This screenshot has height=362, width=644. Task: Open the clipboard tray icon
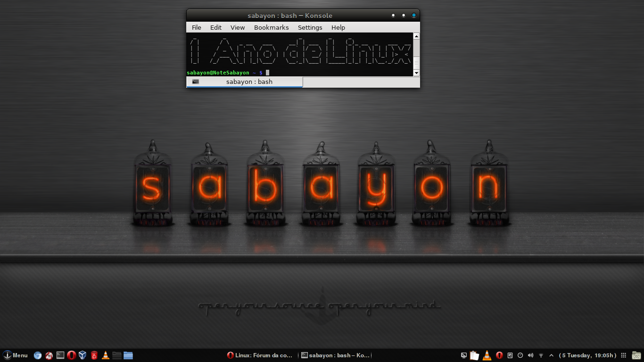click(475, 355)
